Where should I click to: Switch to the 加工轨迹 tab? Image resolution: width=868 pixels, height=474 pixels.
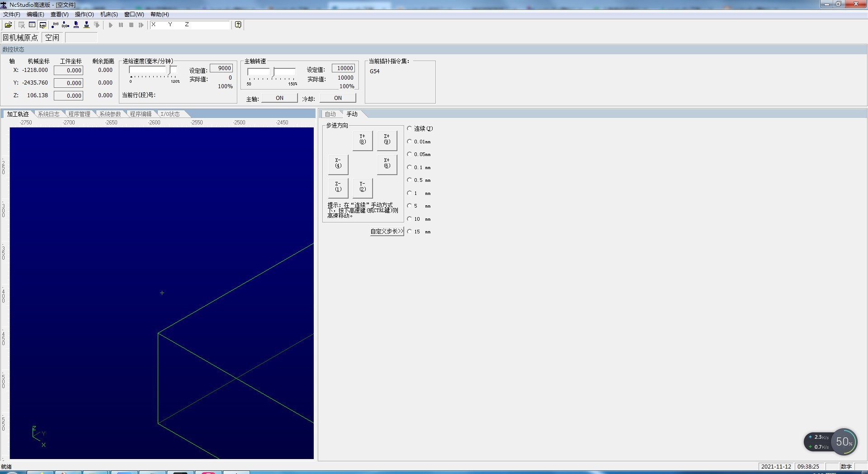18,114
